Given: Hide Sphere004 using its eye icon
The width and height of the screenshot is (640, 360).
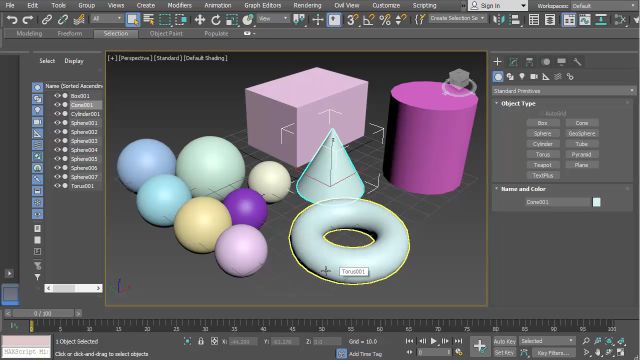Looking at the screenshot, I should point(57,149).
